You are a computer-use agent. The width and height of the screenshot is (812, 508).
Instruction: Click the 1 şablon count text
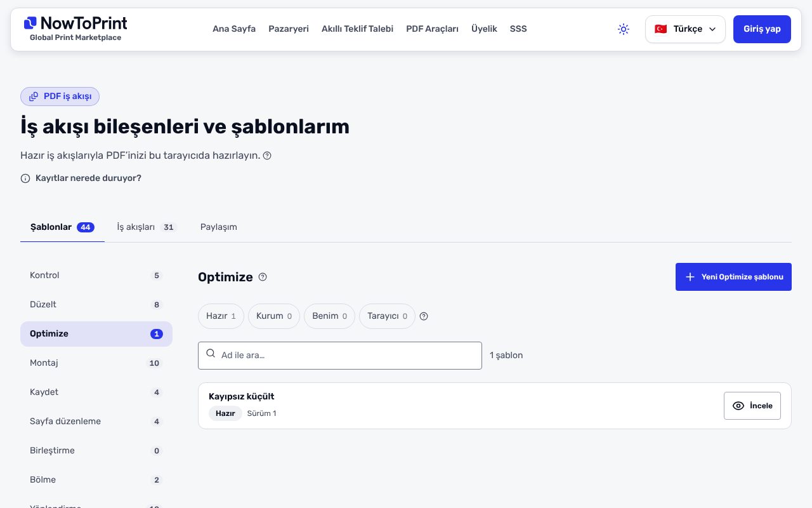tap(506, 356)
